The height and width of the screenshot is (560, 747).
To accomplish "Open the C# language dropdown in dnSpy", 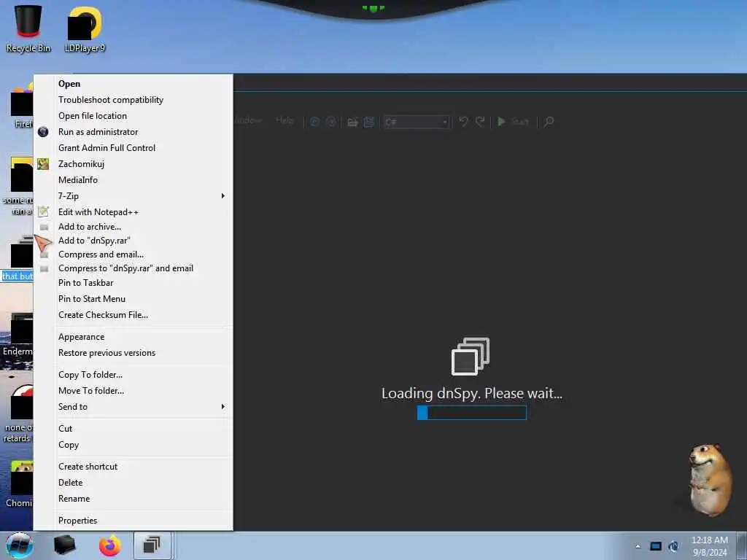I will point(417,122).
